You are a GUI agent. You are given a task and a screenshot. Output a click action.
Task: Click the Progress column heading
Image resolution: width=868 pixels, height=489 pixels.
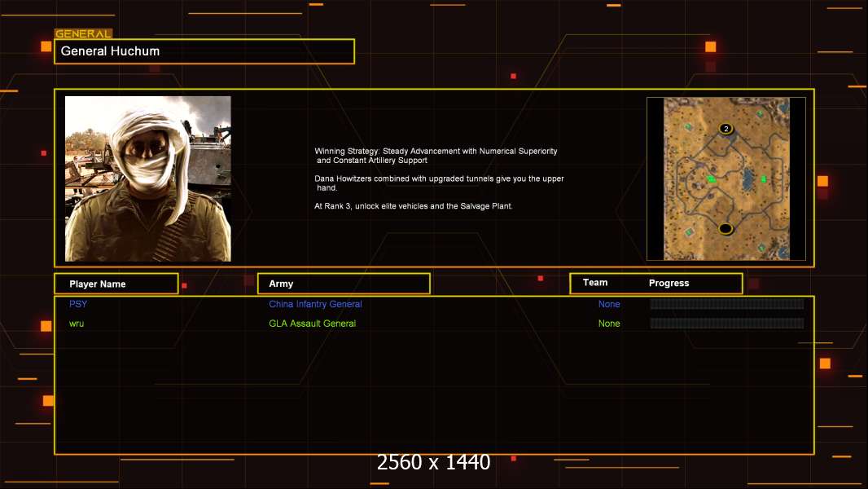669,283
